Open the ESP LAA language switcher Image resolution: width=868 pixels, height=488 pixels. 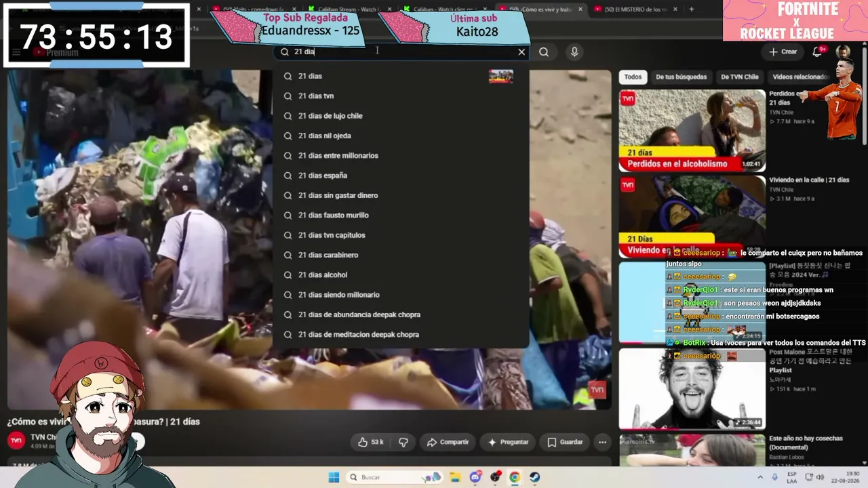click(x=792, y=477)
